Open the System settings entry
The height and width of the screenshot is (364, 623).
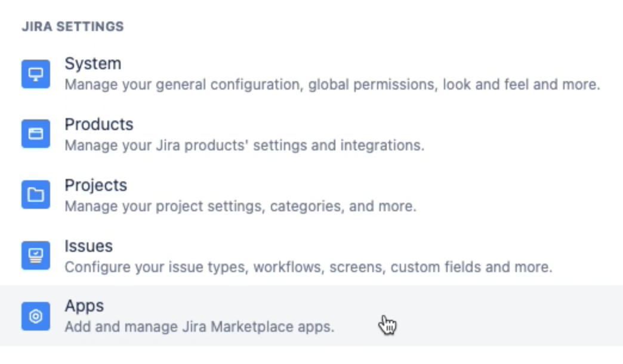pyautogui.click(x=93, y=64)
